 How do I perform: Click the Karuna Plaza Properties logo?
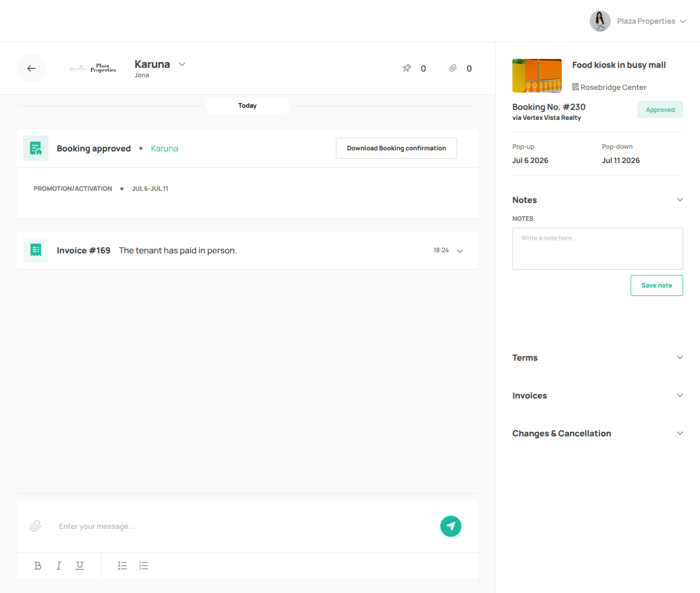point(92,68)
